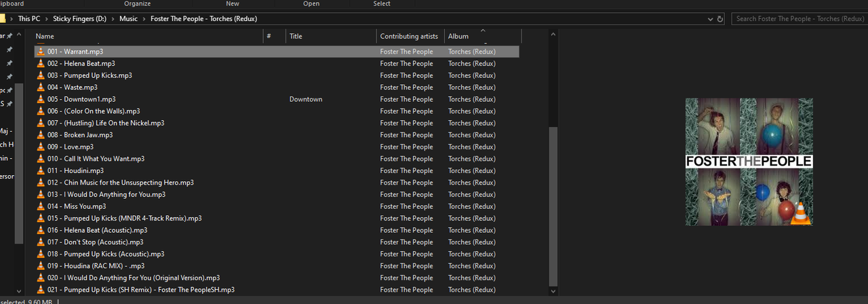The width and height of the screenshot is (868, 304).
Task: Click VLC icon of 019 - Houdina (RAC MIX)
Action: coord(41,265)
